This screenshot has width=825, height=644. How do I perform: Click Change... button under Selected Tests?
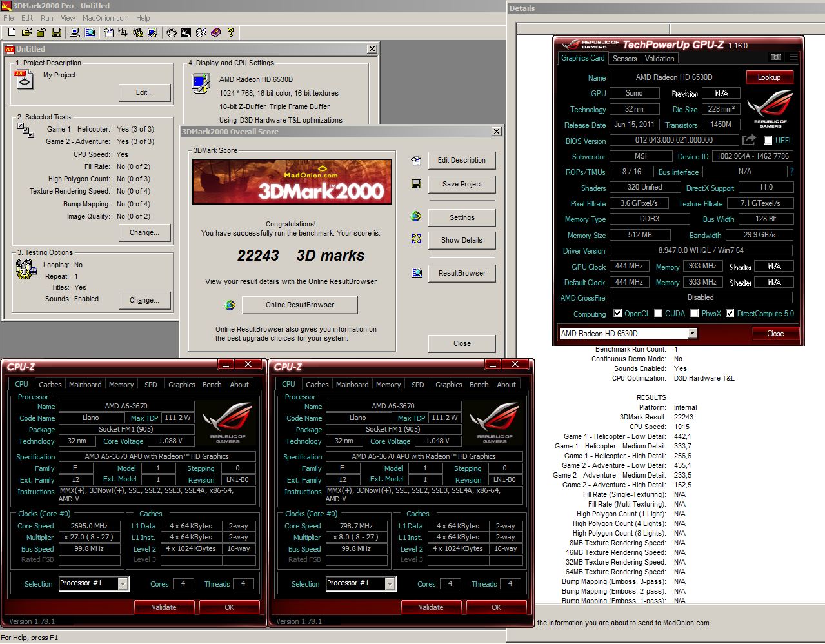point(144,232)
